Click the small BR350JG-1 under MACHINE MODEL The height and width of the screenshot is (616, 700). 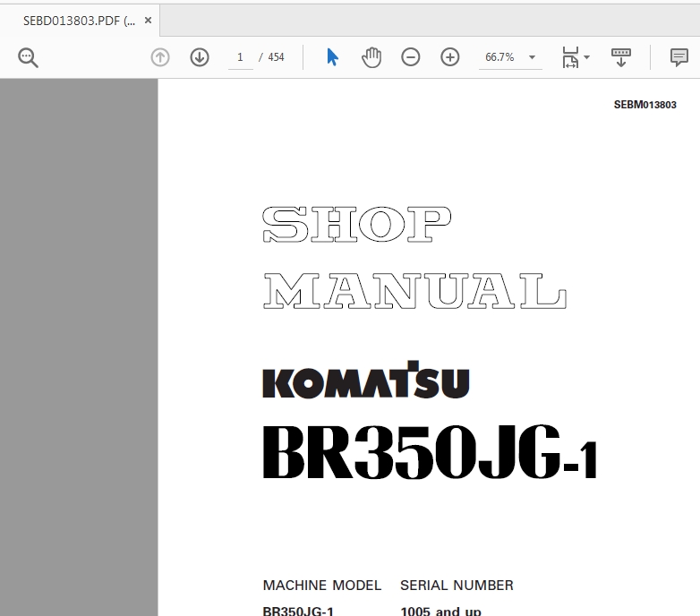[298, 611]
